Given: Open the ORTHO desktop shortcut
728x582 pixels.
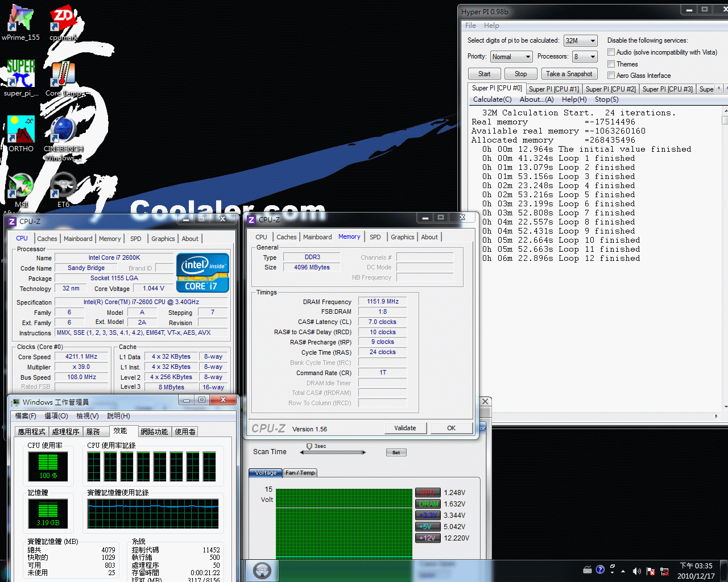Looking at the screenshot, I should tap(21, 134).
